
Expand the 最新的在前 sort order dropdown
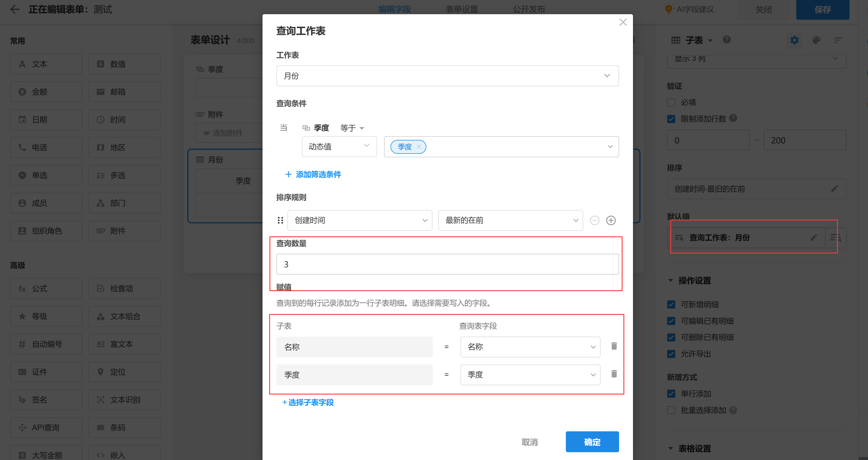click(510, 220)
